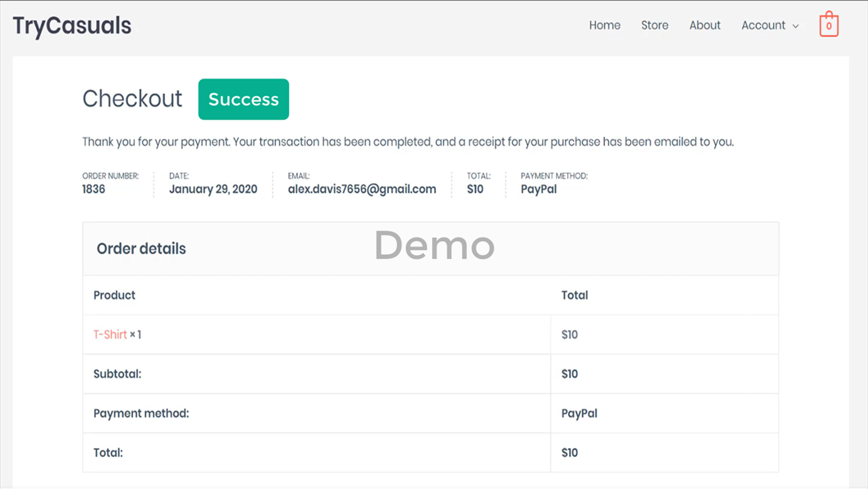This screenshot has height=489, width=868.
Task: Click the green Success badge
Action: 243,99
